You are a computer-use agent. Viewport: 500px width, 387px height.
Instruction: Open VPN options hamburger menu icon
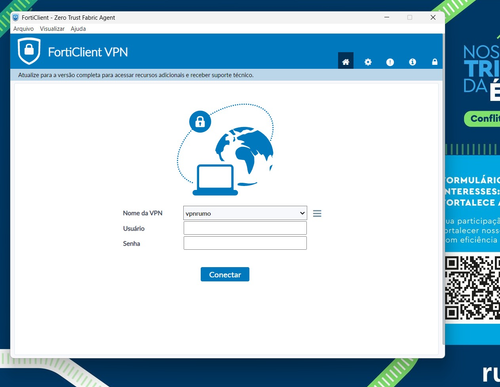(x=317, y=213)
